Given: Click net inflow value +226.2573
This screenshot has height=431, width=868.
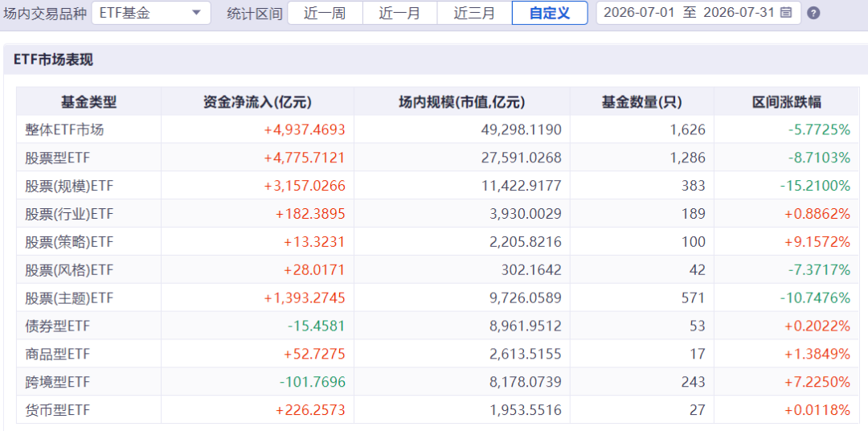Looking at the screenshot, I should click(310, 411).
